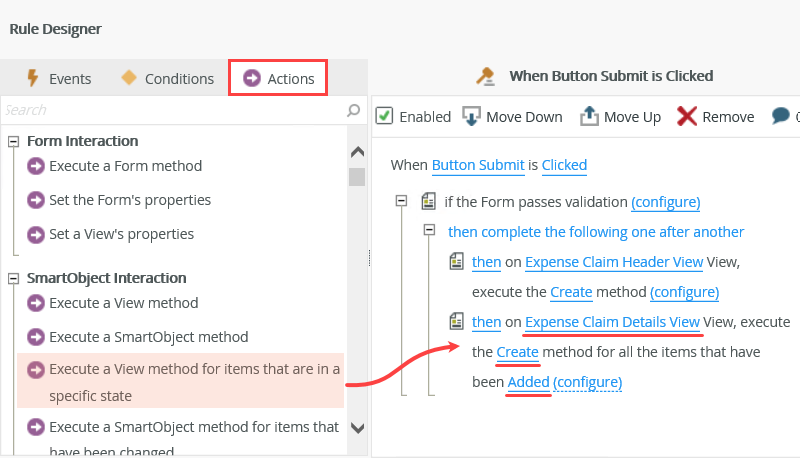
Task: Click the Move Up arrow icon
Action: 589,116
